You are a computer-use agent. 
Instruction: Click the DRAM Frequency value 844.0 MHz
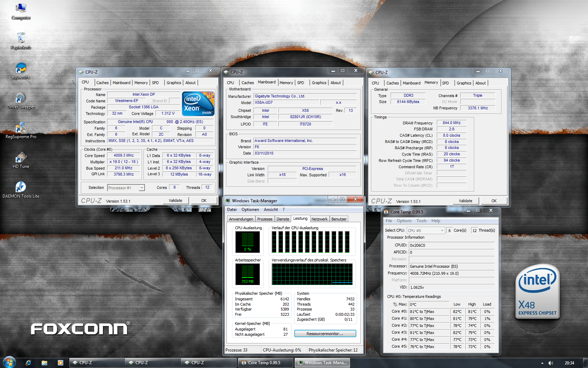451,123
